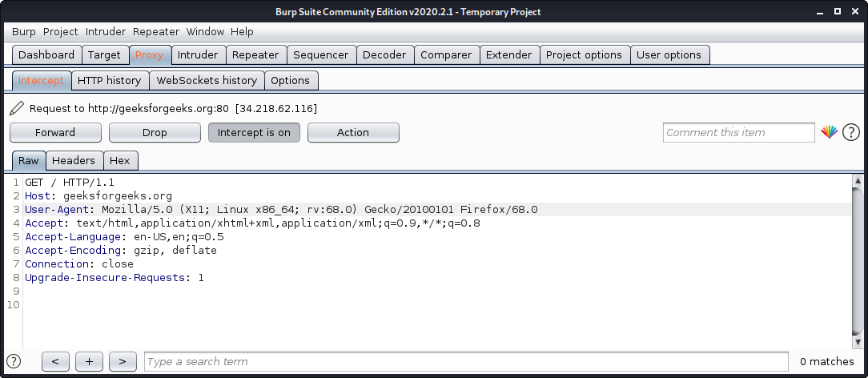868x378 pixels.
Task: Go to next search match
Action: click(123, 361)
